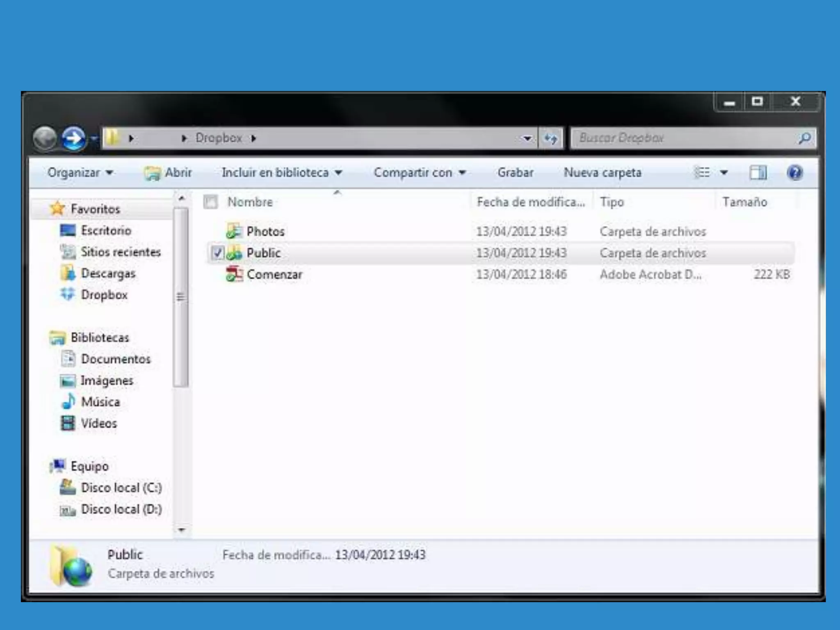Viewport: 840px width, 630px height.
Task: Tick the select-all checkbox beside Nombre
Action: (211, 202)
